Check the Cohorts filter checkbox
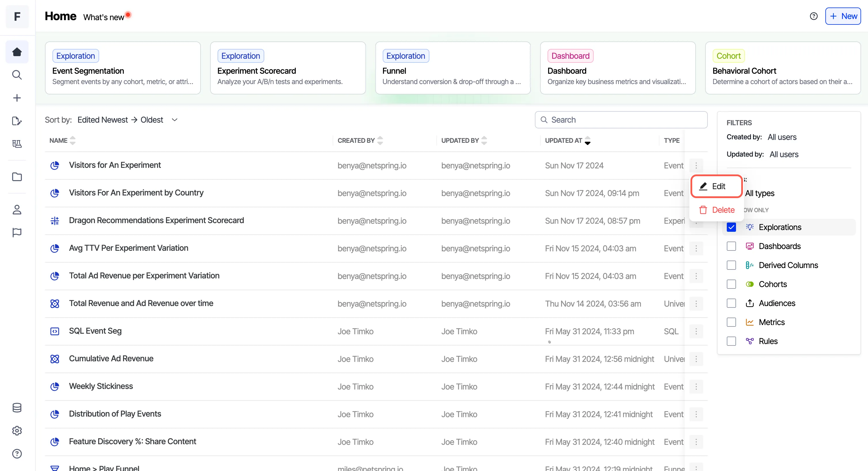Screen dimensions: 868x471 731,284
